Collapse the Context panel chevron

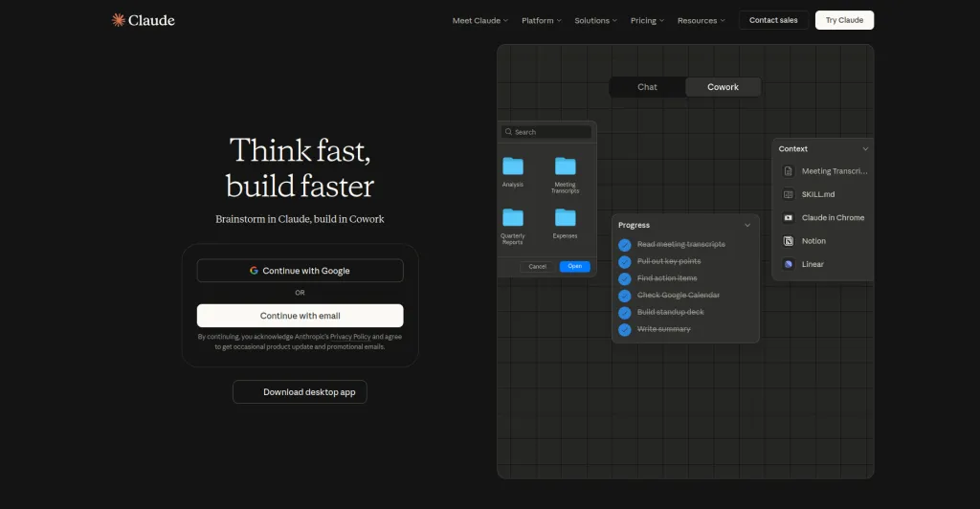tap(865, 148)
